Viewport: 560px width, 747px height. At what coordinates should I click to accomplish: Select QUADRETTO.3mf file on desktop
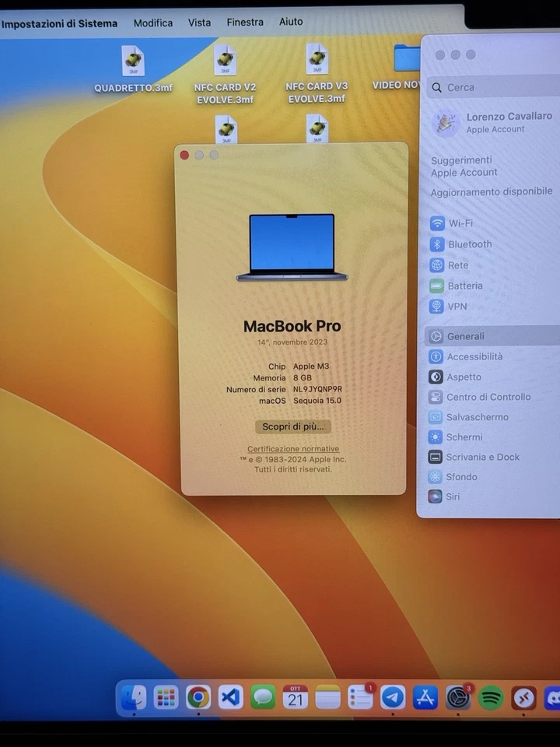[x=133, y=69]
